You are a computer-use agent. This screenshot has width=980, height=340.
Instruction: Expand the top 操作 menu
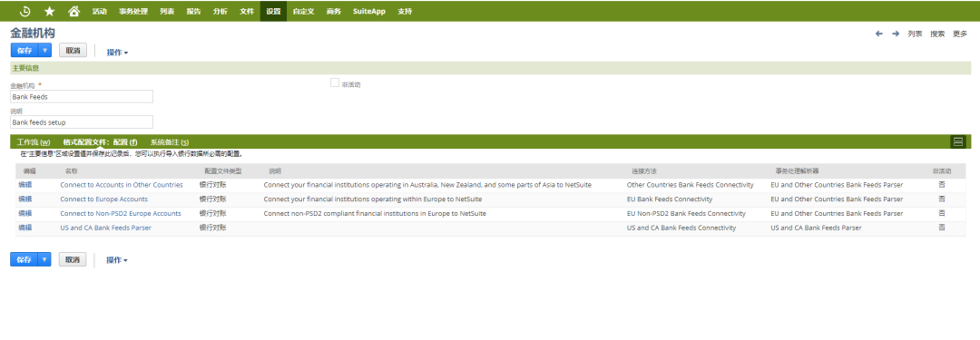click(x=117, y=53)
